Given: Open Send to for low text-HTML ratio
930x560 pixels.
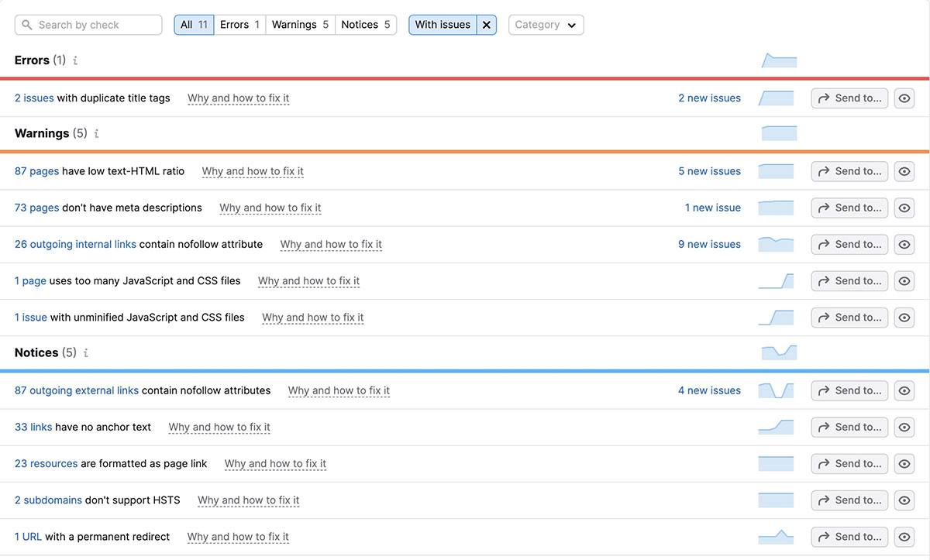Looking at the screenshot, I should [x=849, y=171].
